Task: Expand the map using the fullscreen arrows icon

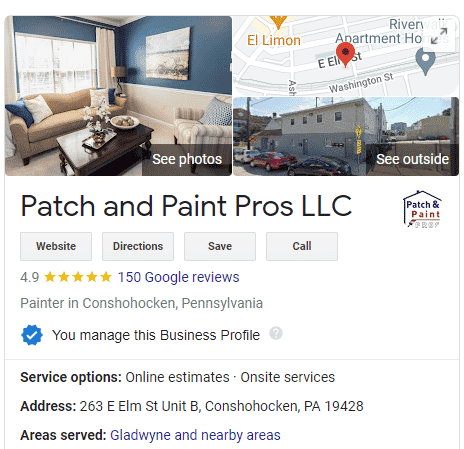Action: point(439,36)
